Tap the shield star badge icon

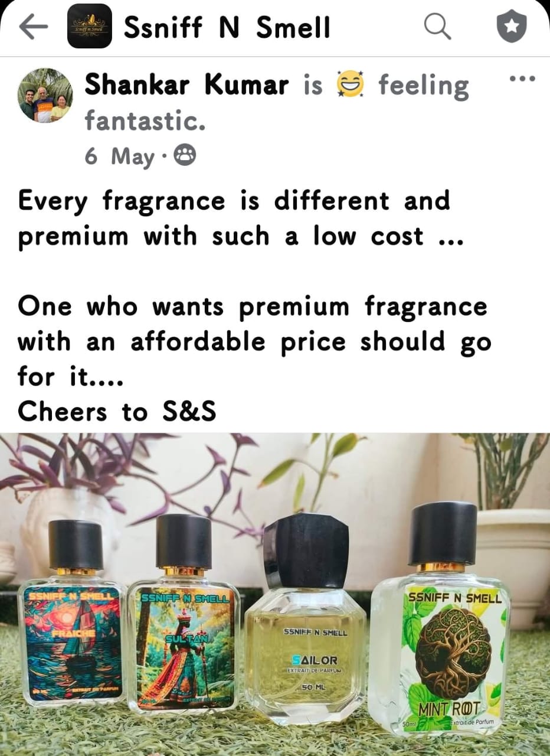[510, 27]
